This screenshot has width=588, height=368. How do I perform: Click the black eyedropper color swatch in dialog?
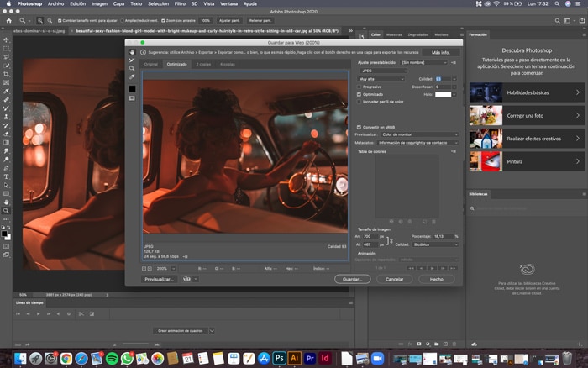[x=132, y=89]
